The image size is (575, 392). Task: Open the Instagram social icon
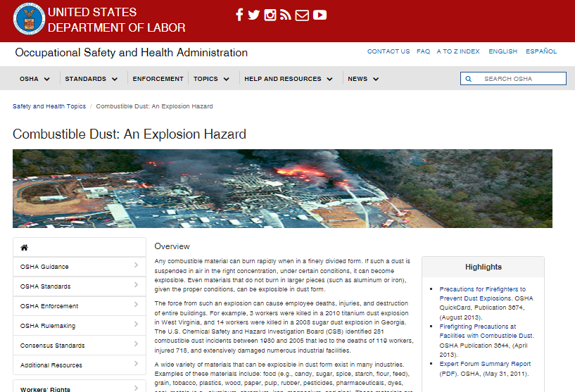(270, 15)
